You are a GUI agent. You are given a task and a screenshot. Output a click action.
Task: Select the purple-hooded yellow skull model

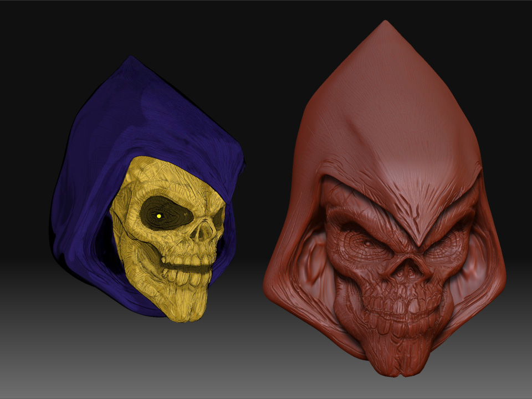tap(148, 189)
